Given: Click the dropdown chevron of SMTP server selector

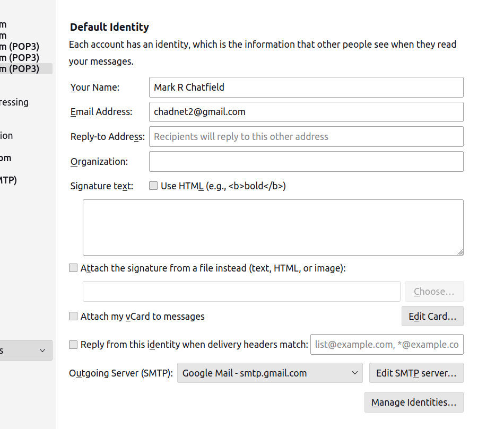Looking at the screenshot, I should pos(355,373).
